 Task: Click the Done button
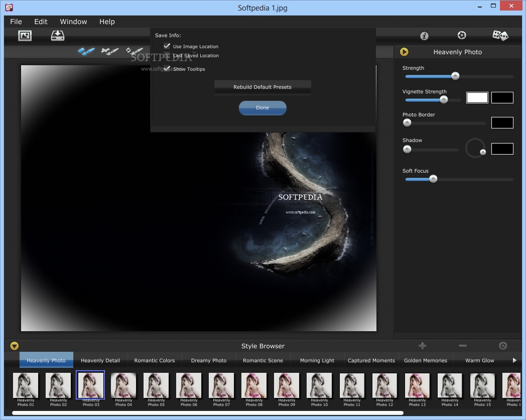click(x=262, y=108)
